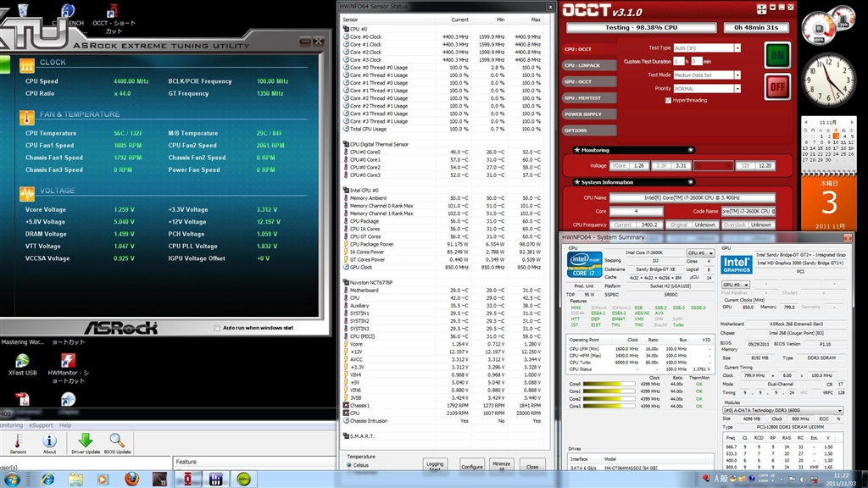Image resolution: width=868 pixels, height=488 pixels.
Task: Click the CPU usage gauge gadget
Action: coord(818,30)
